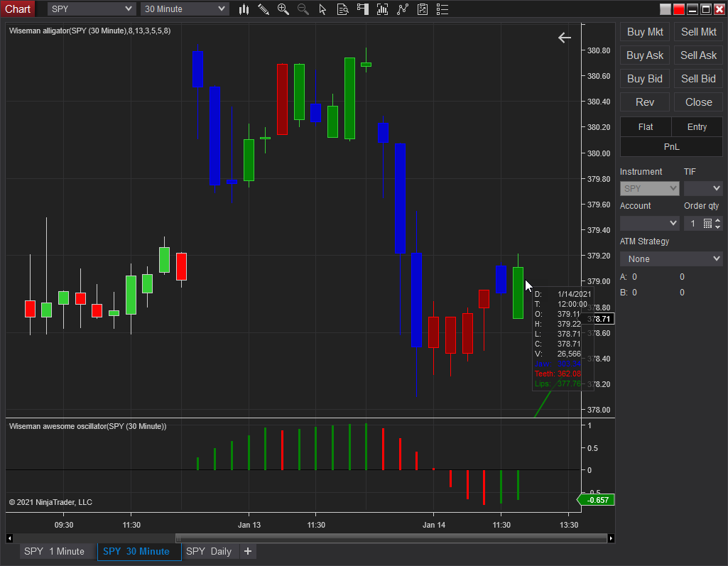
Task: Click the Sell Ask button
Action: tap(698, 55)
